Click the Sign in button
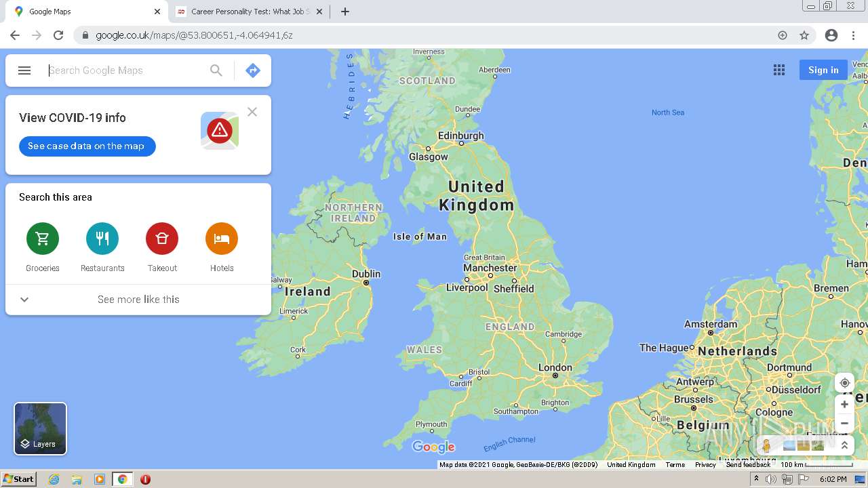This screenshot has height=488, width=868. [823, 70]
